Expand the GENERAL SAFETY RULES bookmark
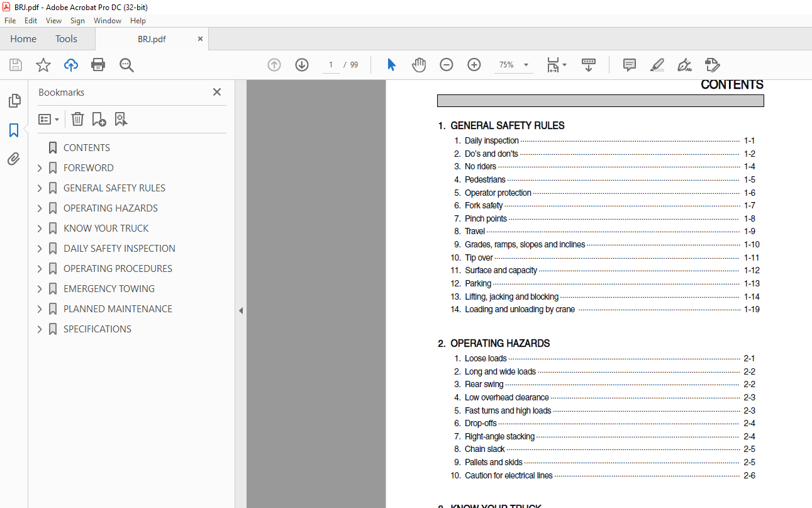 click(40, 188)
